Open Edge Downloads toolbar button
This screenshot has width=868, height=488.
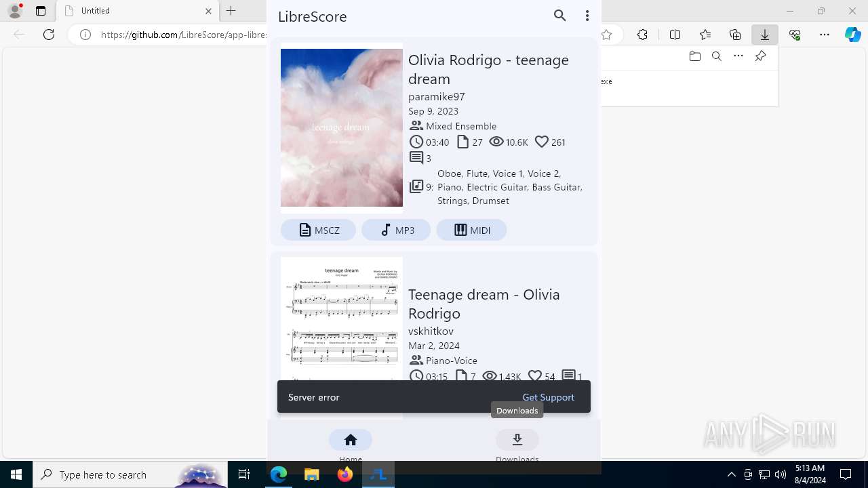(765, 35)
